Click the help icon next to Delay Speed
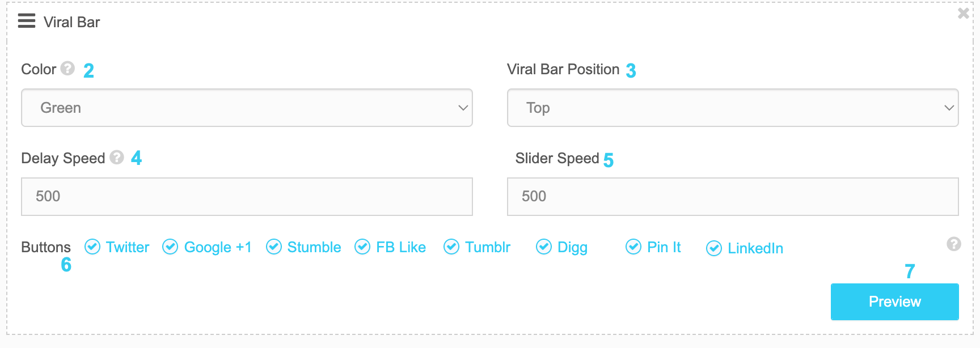The image size is (980, 348). (117, 157)
